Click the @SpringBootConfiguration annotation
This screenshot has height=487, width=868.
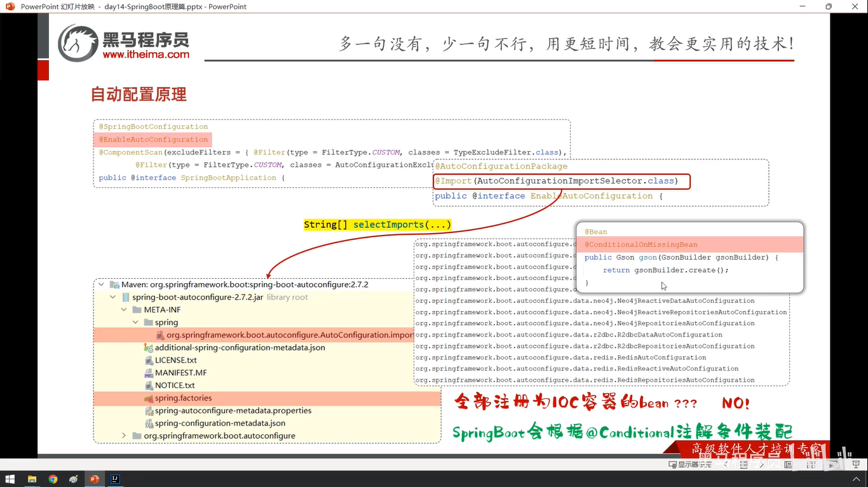coord(153,127)
